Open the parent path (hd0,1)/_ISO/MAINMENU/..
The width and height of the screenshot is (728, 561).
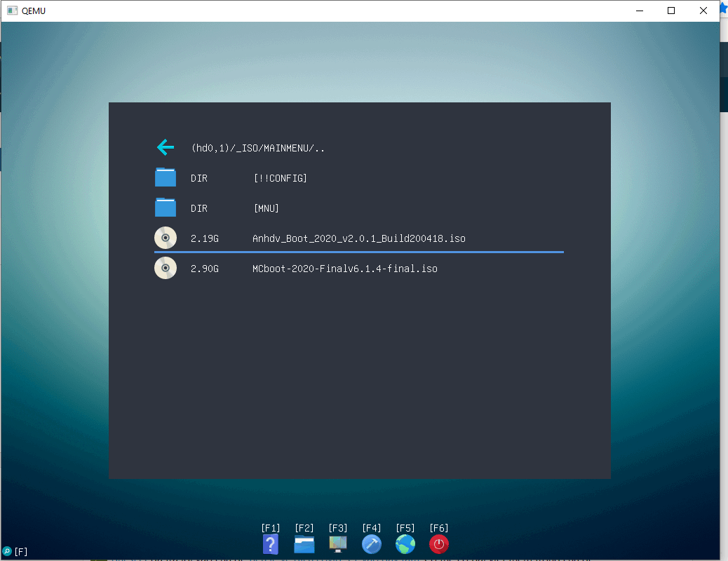tap(257, 148)
